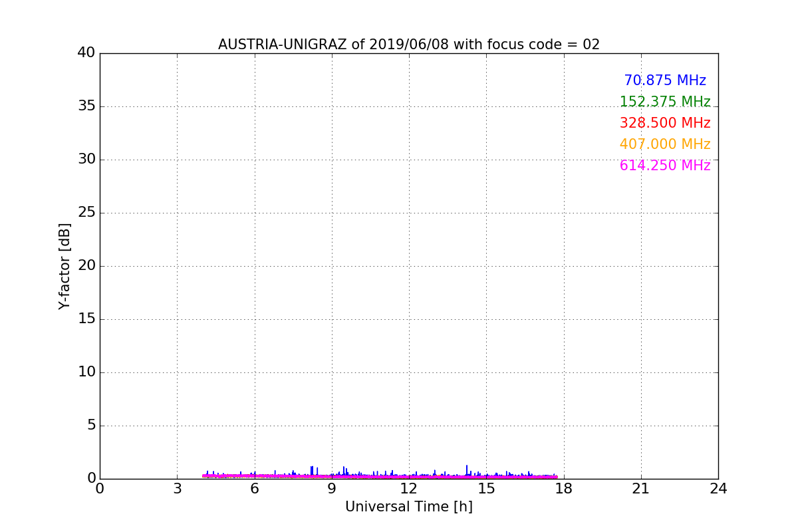Click x-axis tick label 24
The width and height of the screenshot is (798, 532).
pyautogui.click(x=718, y=489)
